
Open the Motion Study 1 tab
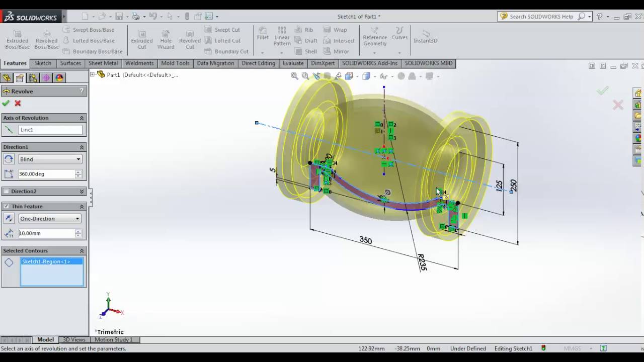114,340
